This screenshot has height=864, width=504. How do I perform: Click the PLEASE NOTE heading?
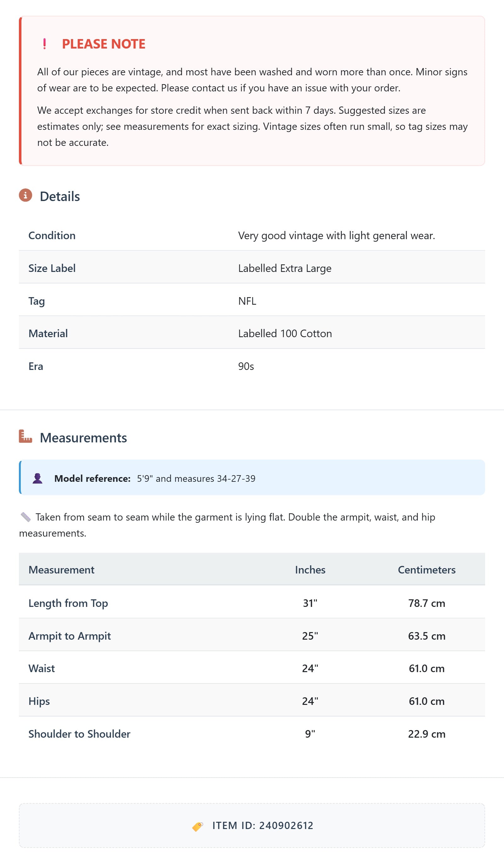tap(104, 44)
